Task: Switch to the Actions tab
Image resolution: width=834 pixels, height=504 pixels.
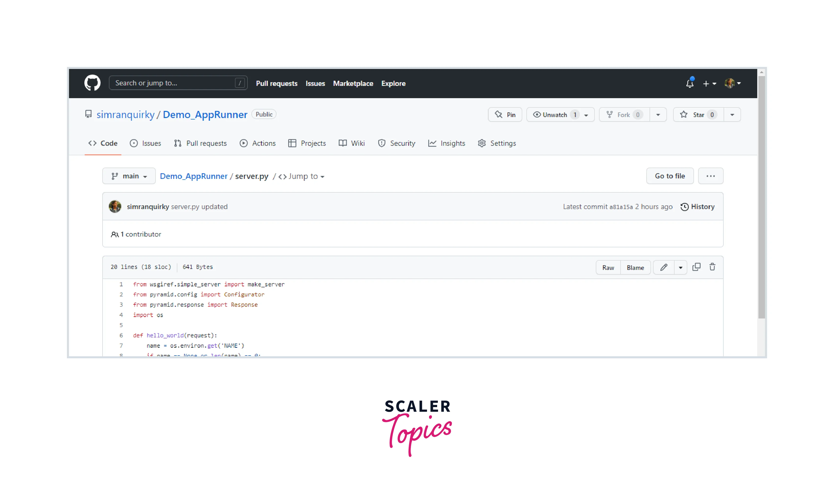Action: pyautogui.click(x=258, y=143)
